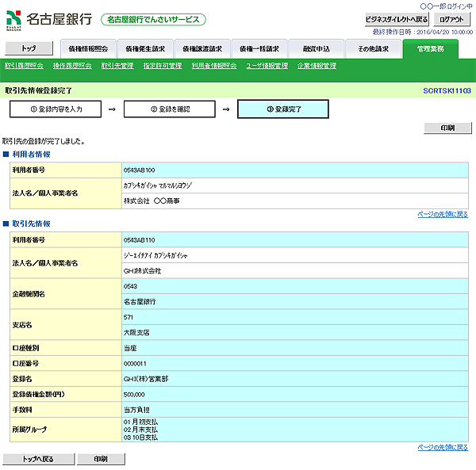476x470 pixels.
Task: Click the upper 印刷 button
Action: (447, 128)
